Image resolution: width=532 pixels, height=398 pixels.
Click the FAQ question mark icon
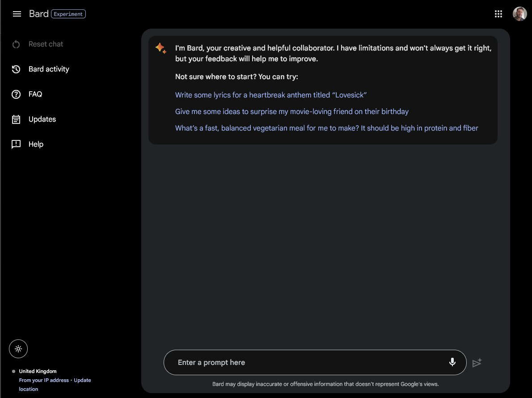(x=16, y=94)
